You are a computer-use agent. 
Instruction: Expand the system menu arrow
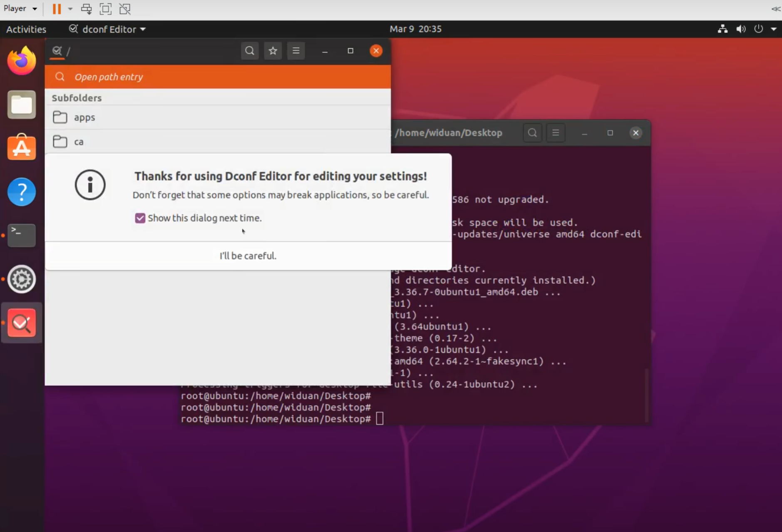click(x=774, y=29)
